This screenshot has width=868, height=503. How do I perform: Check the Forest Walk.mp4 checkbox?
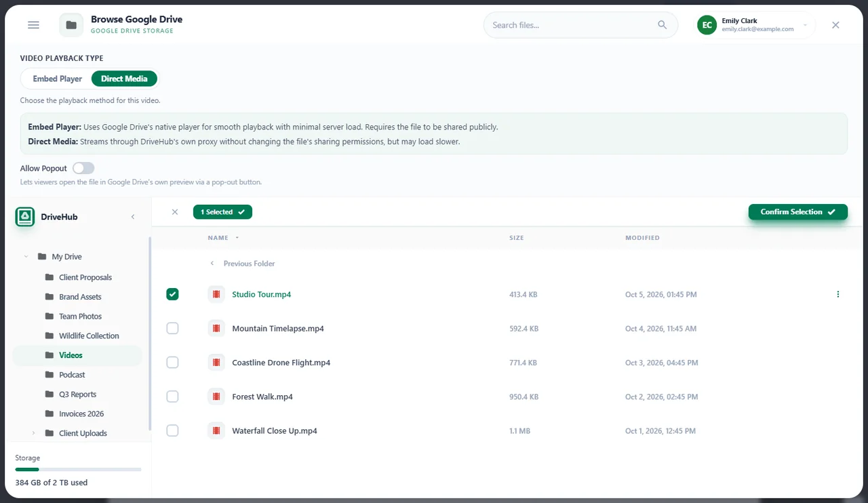tap(172, 397)
